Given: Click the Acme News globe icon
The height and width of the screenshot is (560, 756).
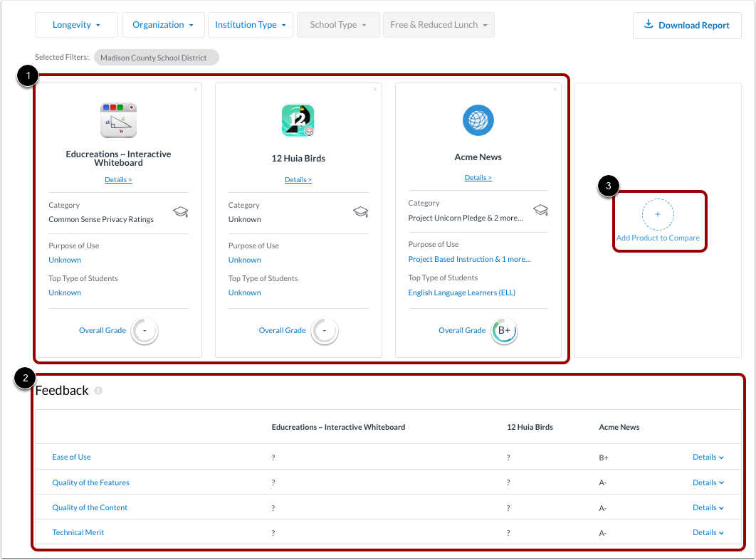Looking at the screenshot, I should (x=478, y=120).
